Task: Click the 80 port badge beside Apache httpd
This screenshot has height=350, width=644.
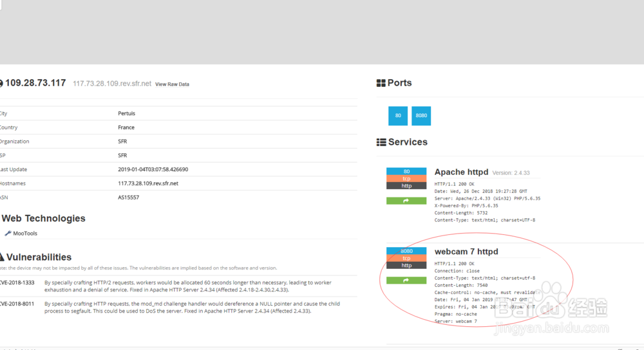Action: [x=406, y=172]
